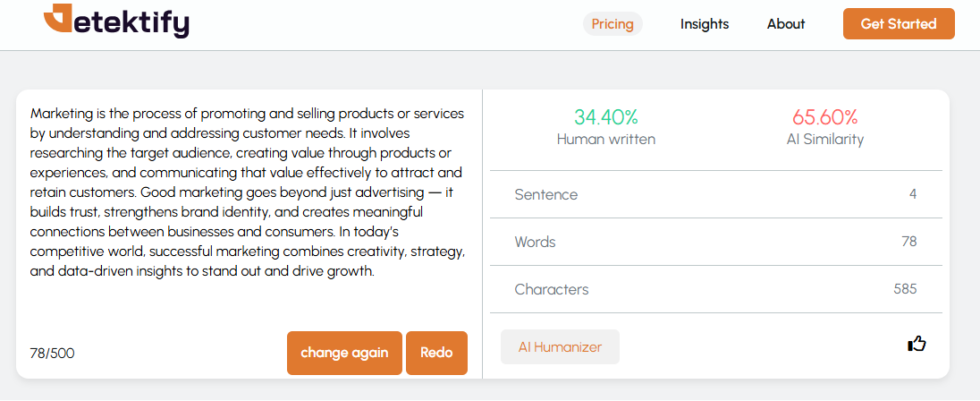Launch the AI Humanizer tool
980x401 pixels.
pyautogui.click(x=560, y=346)
